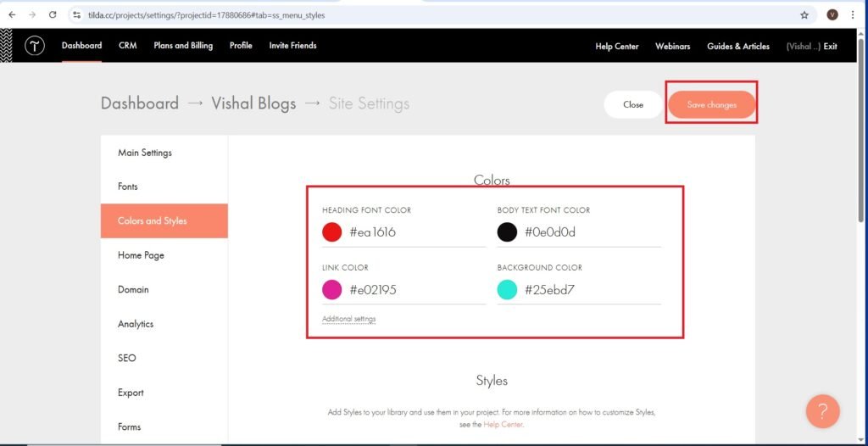Bookmark this page with the star icon
Screen dimensions: 868x446
(x=804, y=14)
